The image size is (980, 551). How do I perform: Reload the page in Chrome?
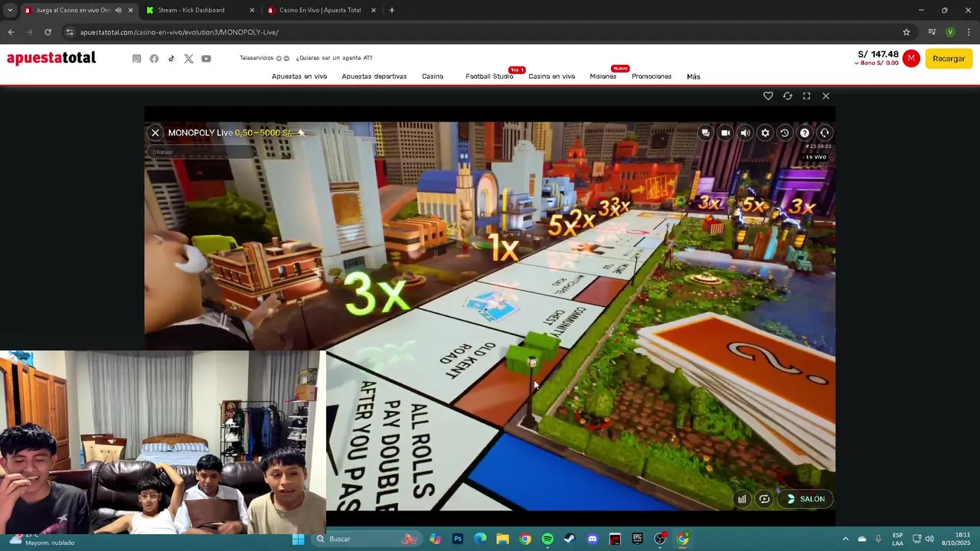pos(47,32)
